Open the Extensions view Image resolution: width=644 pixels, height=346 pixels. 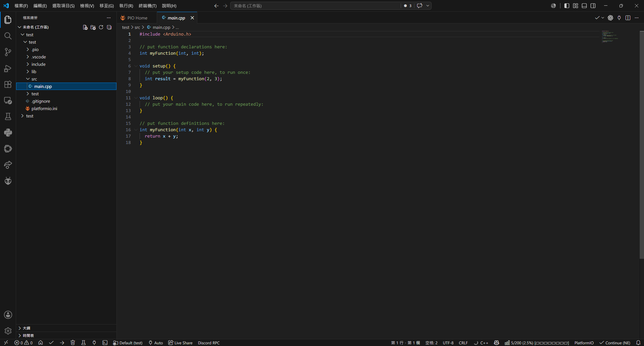[8, 84]
